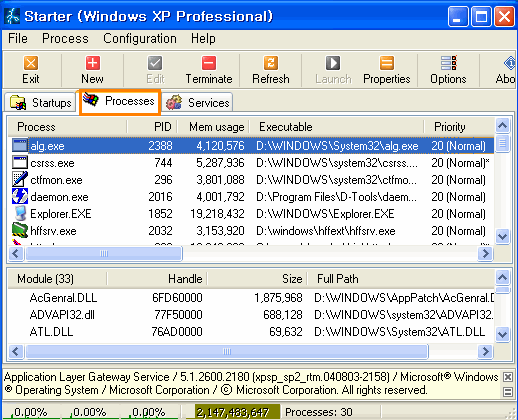Viewport: 518px width, 420px height.
Task: Click the process list horizontal scrollbar thumb
Action: point(104,254)
